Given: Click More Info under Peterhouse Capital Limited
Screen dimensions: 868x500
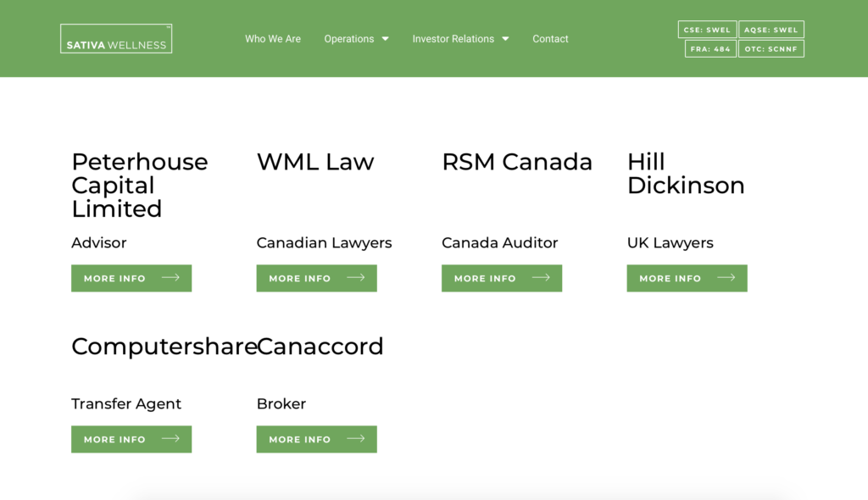Looking at the screenshot, I should click(x=131, y=278).
